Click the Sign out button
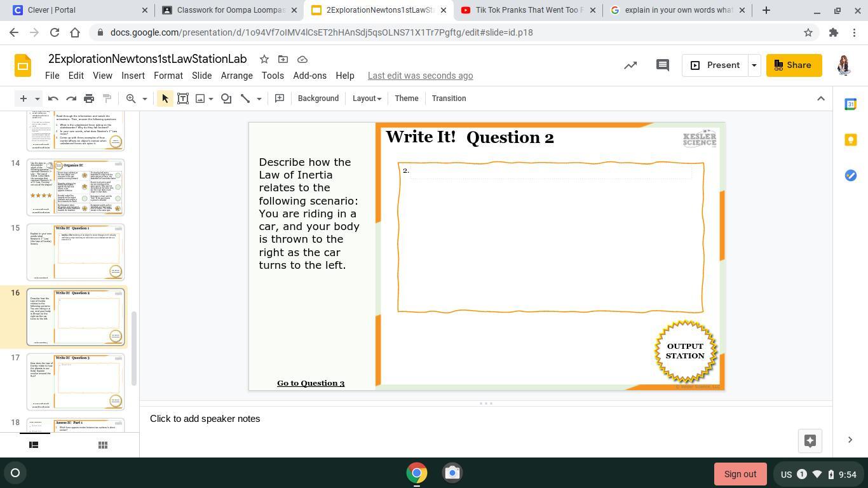 pos(740,474)
